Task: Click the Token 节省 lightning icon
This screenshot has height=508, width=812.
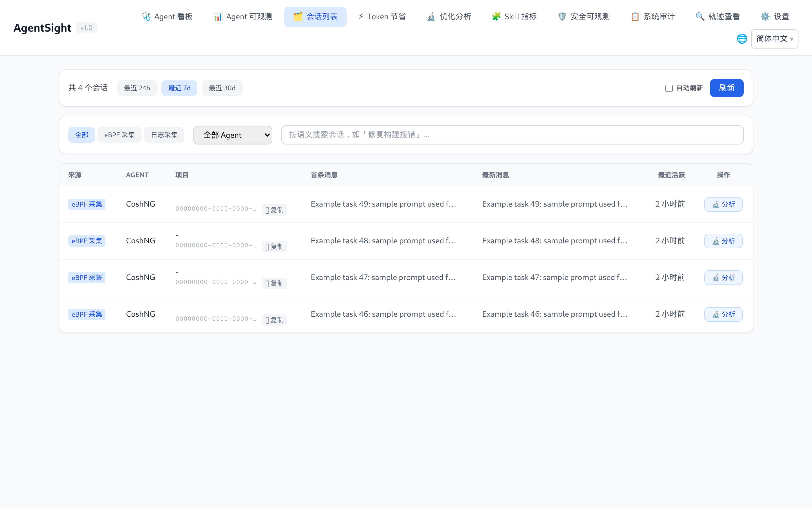Action: (361, 16)
